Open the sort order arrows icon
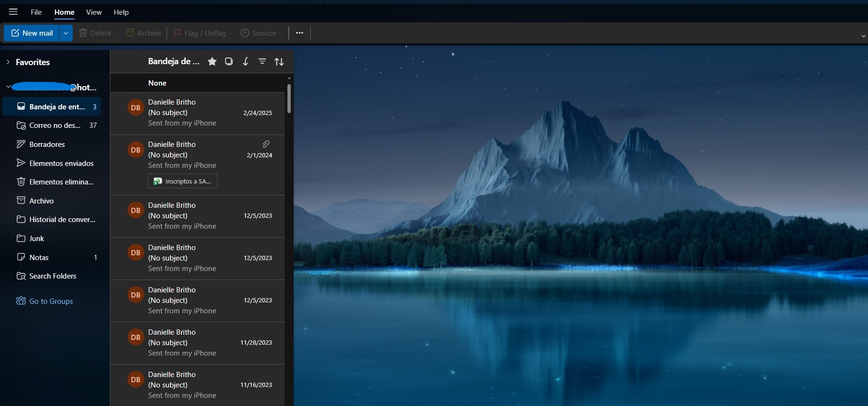 pos(279,61)
